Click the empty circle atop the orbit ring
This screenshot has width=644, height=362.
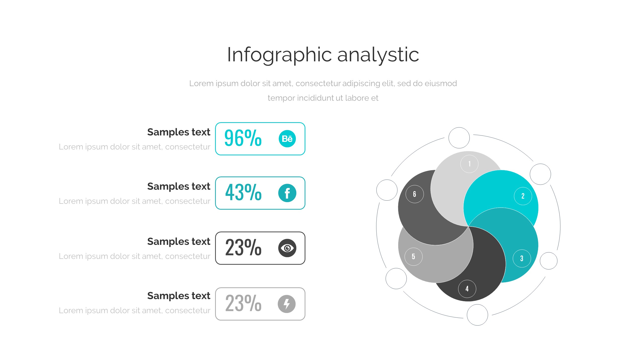pyautogui.click(x=459, y=138)
